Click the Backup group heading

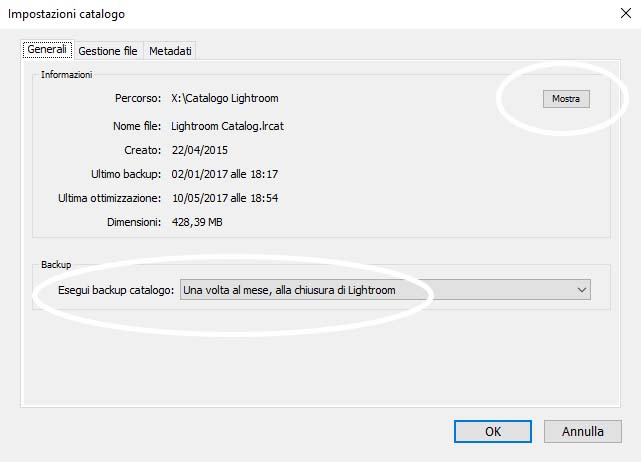56,265
